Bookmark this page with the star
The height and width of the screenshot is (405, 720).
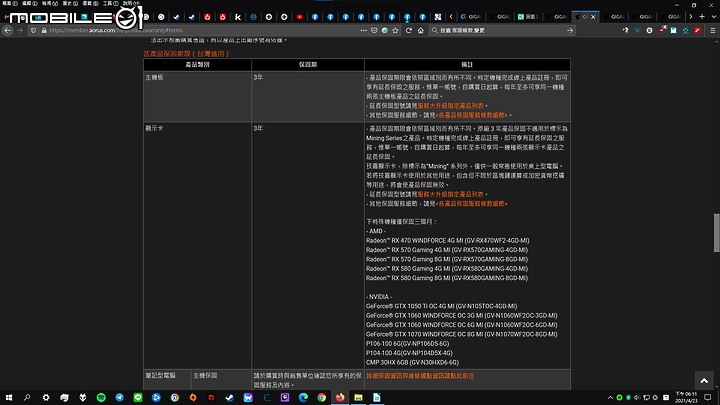coord(395,30)
